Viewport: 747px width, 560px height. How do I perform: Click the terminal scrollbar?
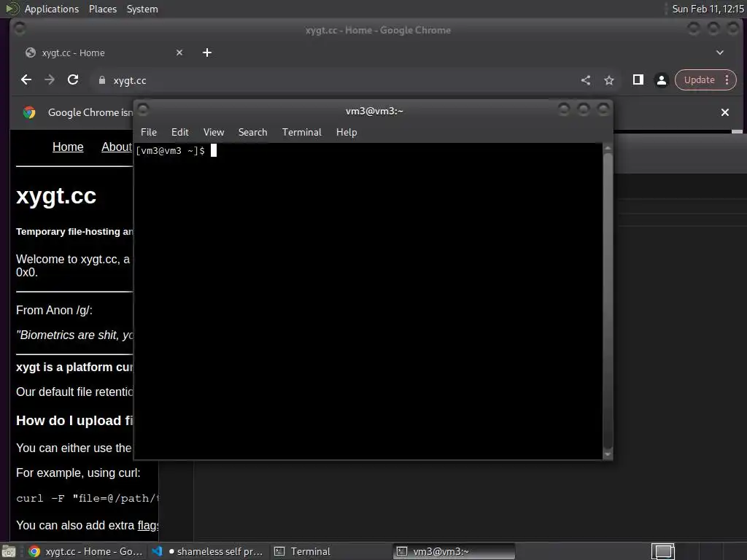point(608,300)
